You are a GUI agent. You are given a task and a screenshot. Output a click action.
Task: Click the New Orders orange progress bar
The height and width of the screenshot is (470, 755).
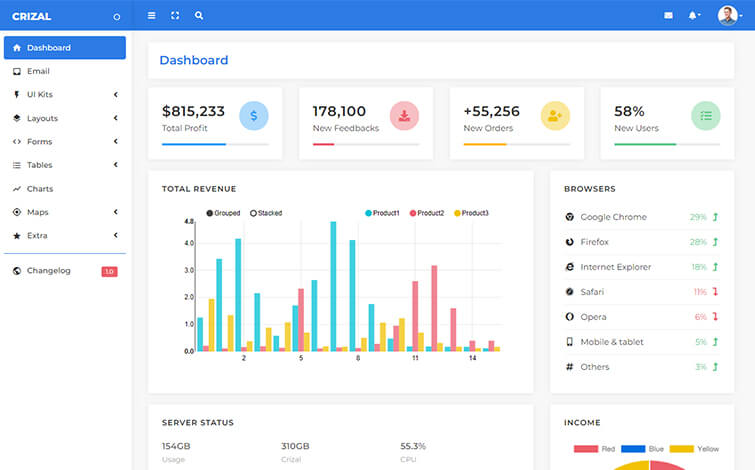[x=485, y=144]
